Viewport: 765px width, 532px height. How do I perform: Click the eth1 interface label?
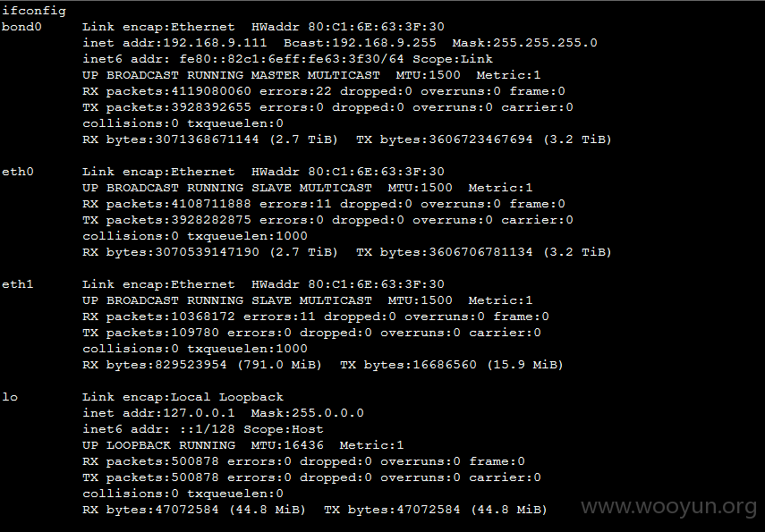18,284
